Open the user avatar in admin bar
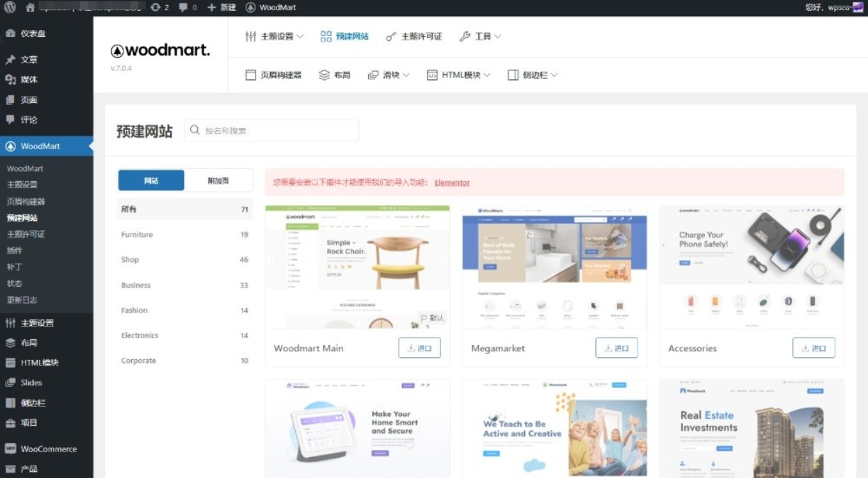The width and height of the screenshot is (868, 478). tap(858, 7)
